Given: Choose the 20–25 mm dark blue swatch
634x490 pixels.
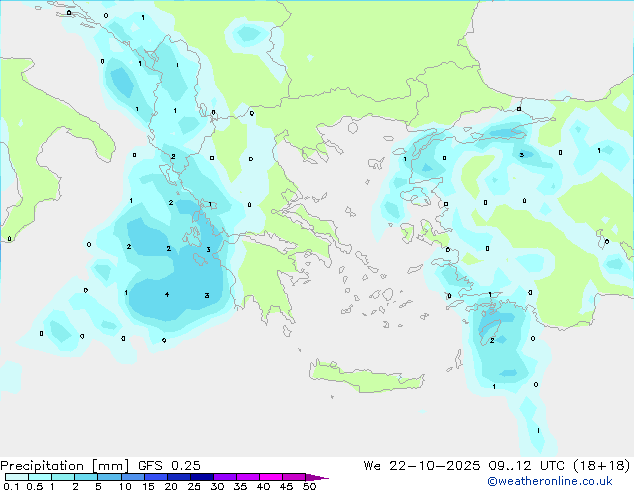Looking at the screenshot, I should [178, 477].
